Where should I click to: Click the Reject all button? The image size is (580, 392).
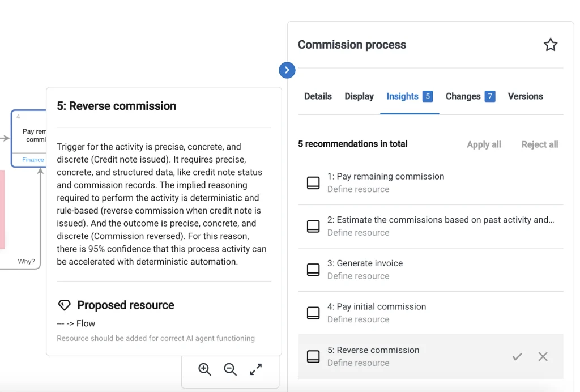[540, 144]
